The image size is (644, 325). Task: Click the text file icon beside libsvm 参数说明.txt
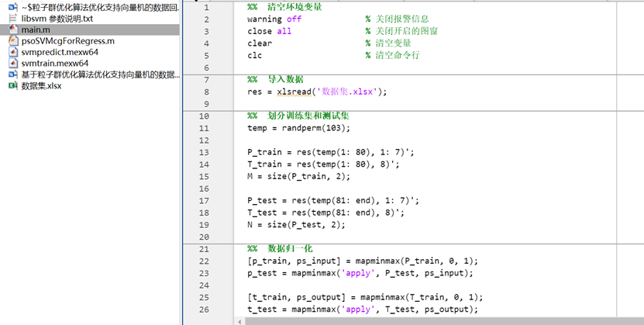(13, 19)
